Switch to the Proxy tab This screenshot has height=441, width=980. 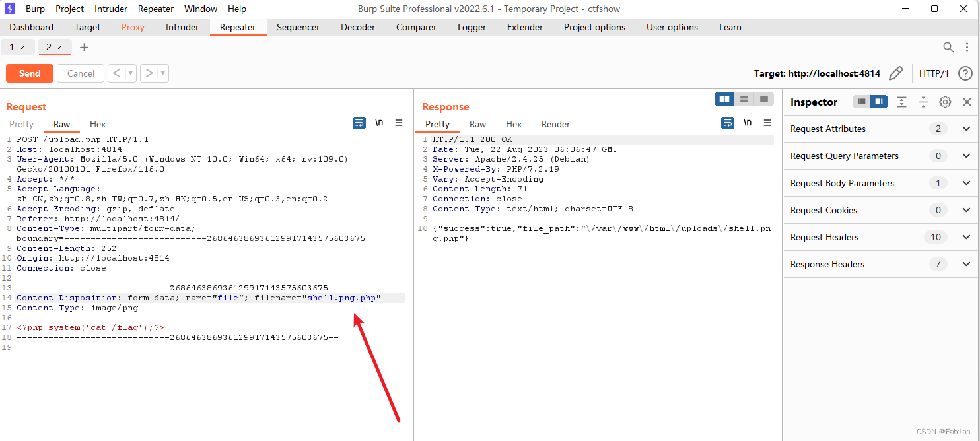[x=133, y=27]
